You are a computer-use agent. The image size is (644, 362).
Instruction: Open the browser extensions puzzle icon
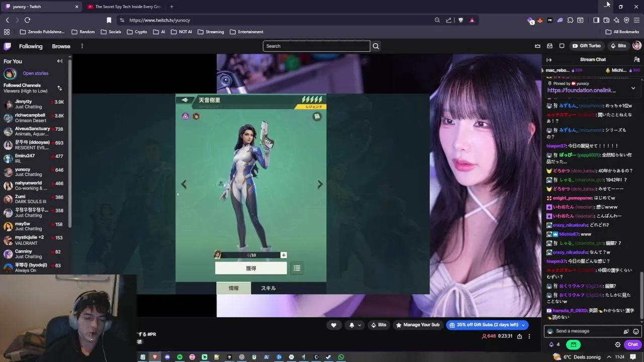pos(570,20)
